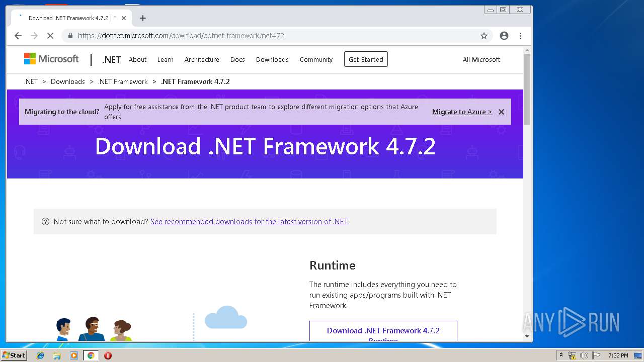Open the Community navigation item
This screenshot has width=644, height=362.
tap(316, 59)
